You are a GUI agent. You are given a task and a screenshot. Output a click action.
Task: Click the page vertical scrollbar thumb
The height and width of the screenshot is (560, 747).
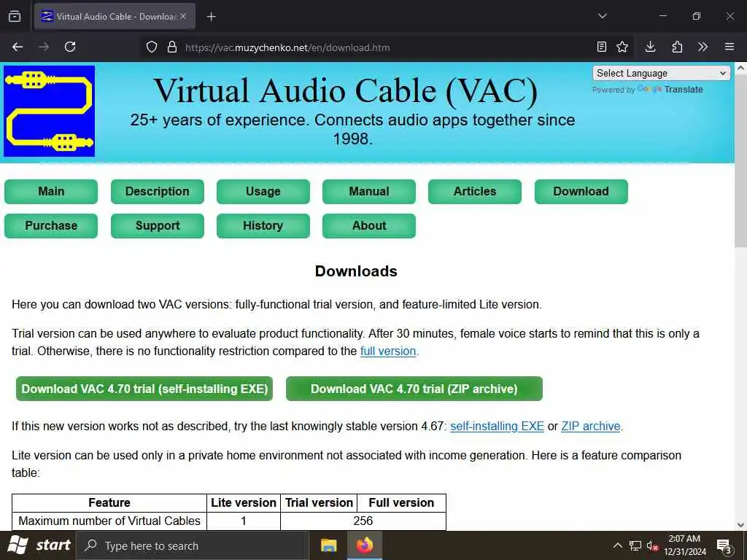[x=740, y=161]
